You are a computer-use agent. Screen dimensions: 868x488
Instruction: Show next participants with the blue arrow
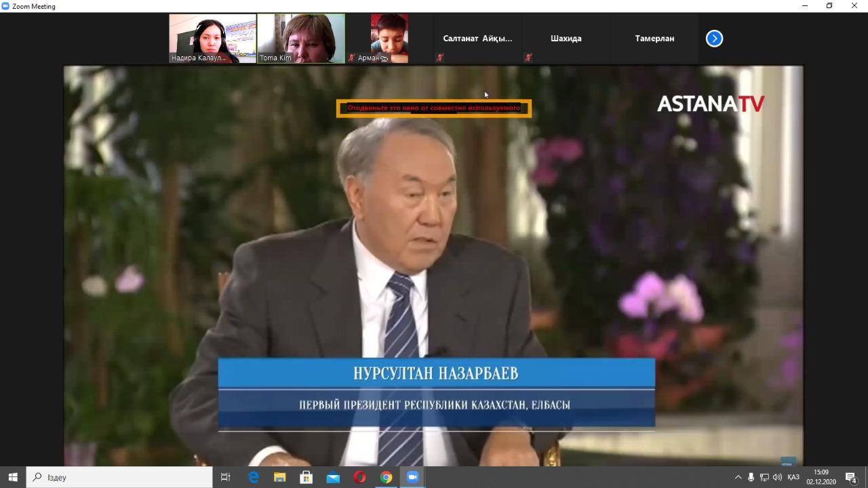pos(714,39)
